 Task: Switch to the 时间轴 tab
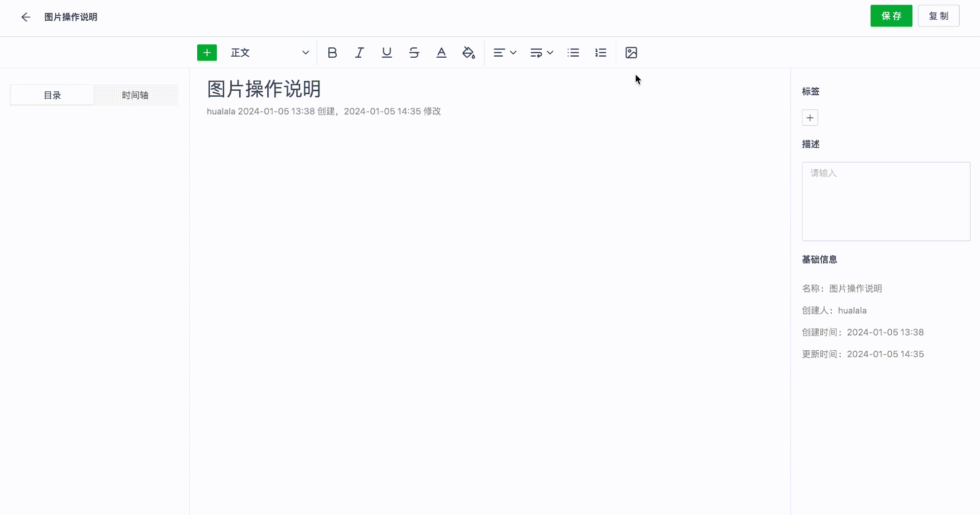pos(135,95)
